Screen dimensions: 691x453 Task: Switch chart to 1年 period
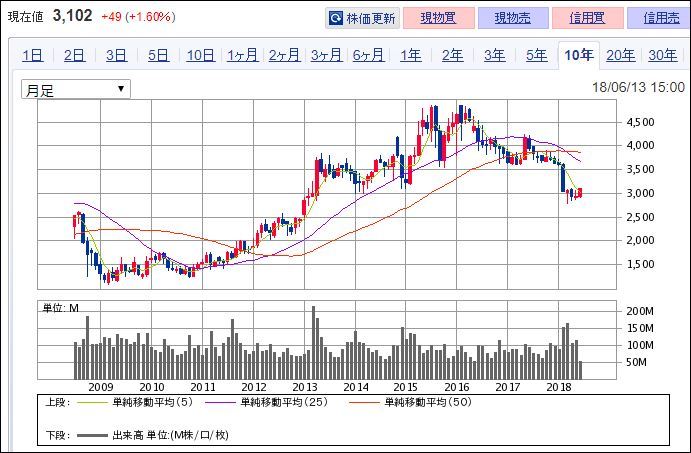(410, 56)
